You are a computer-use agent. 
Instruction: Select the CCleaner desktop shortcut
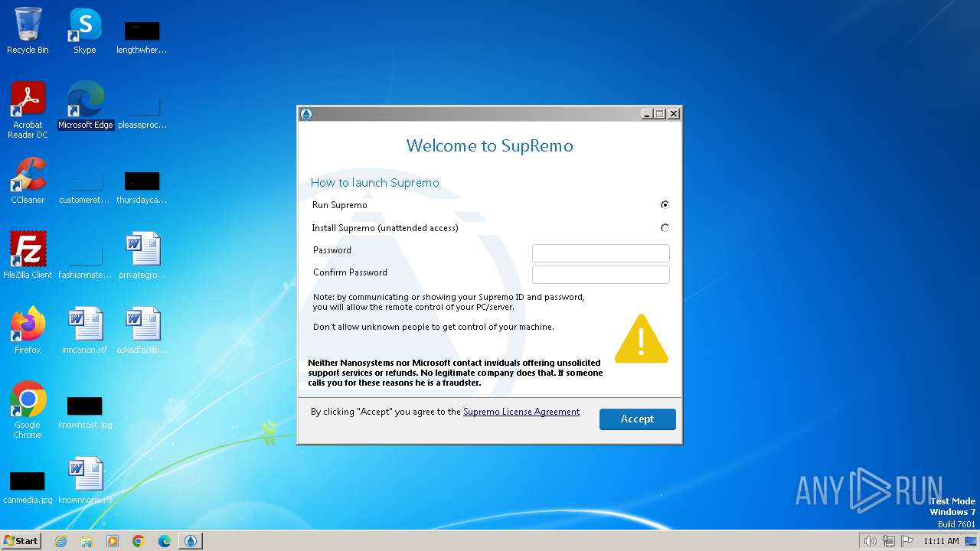[28, 181]
